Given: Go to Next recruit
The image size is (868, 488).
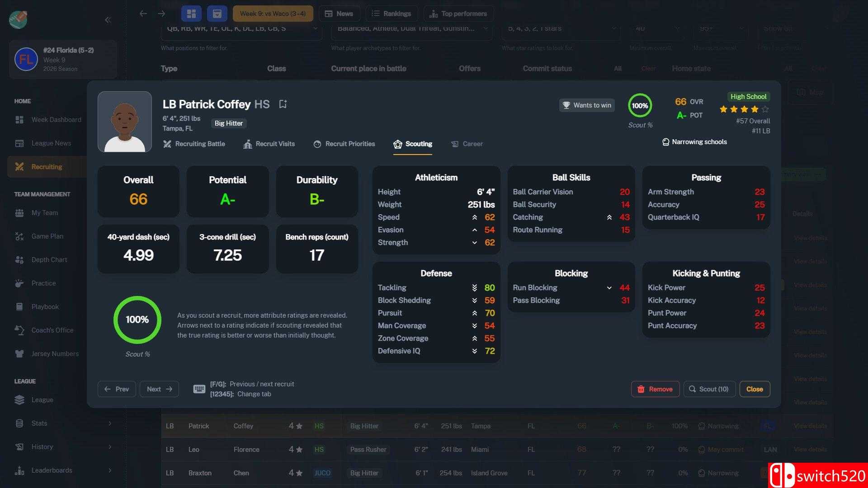Looking at the screenshot, I should (159, 389).
